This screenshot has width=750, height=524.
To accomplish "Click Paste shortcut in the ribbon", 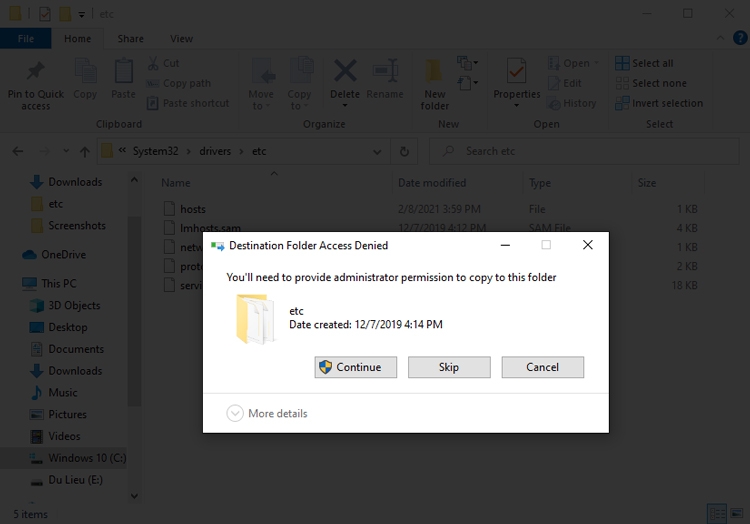I will pos(188,103).
